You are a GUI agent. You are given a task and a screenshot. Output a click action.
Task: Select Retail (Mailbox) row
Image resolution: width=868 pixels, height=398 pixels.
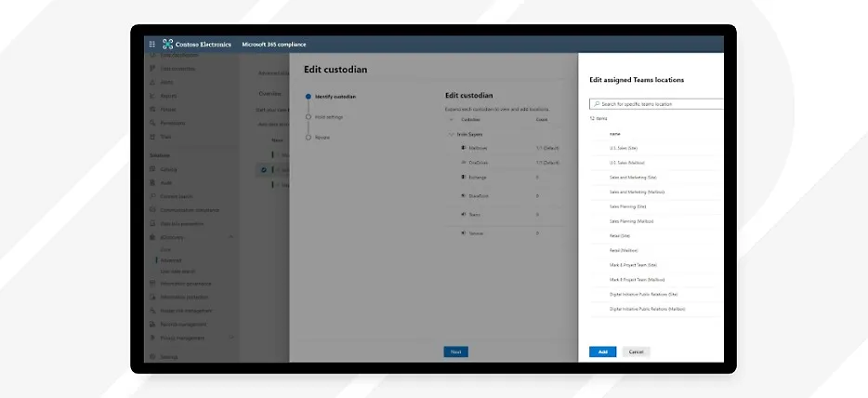[656, 250]
